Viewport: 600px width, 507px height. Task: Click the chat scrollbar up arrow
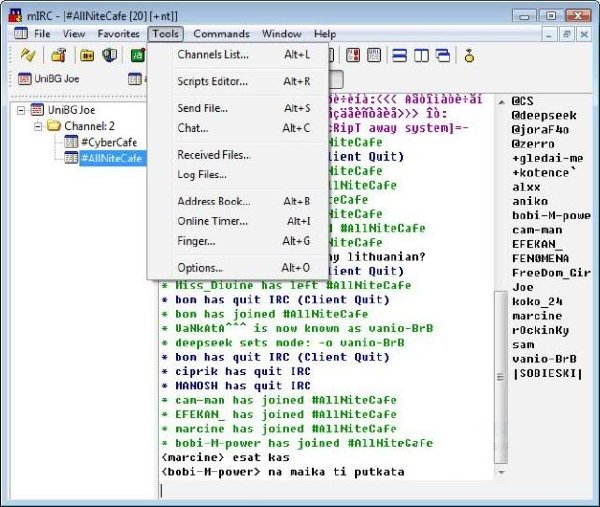tap(501, 102)
